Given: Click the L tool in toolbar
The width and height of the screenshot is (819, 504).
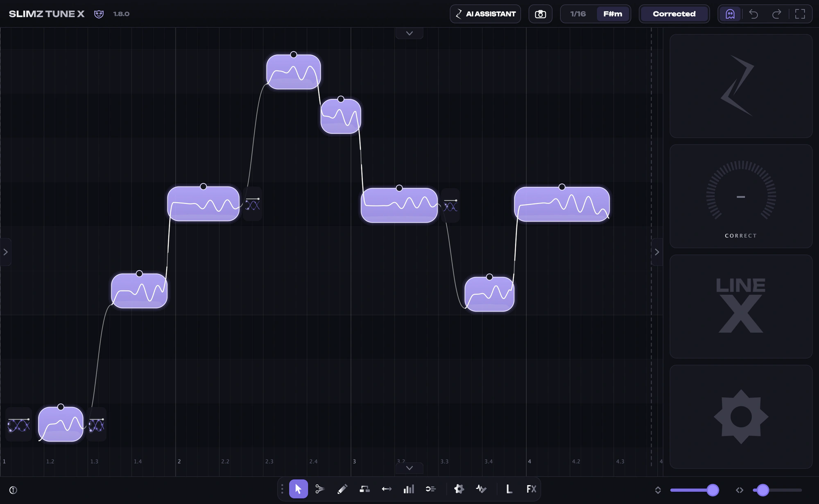Looking at the screenshot, I should pyautogui.click(x=509, y=489).
